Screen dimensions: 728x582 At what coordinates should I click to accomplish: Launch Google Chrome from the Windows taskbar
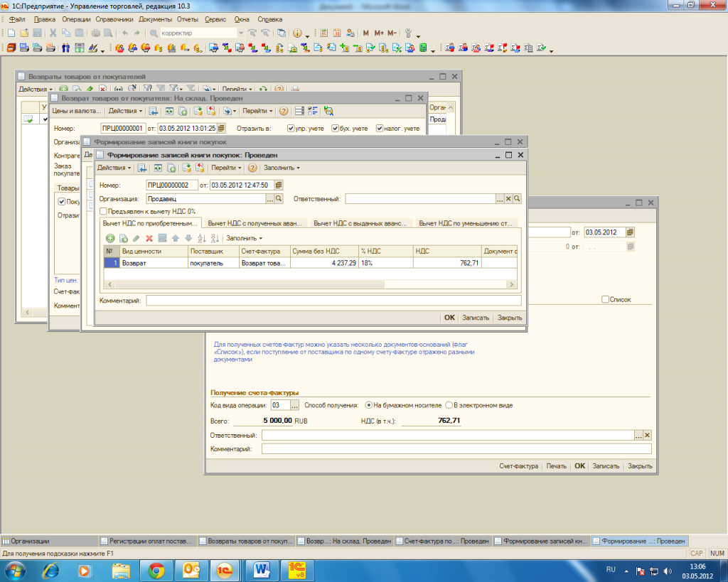(x=156, y=570)
